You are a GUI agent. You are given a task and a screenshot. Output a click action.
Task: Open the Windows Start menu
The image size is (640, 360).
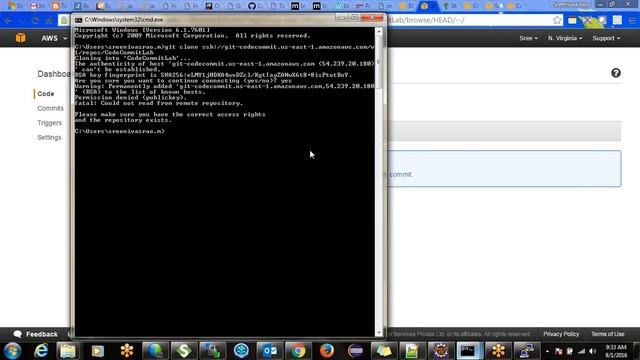click(x=13, y=351)
